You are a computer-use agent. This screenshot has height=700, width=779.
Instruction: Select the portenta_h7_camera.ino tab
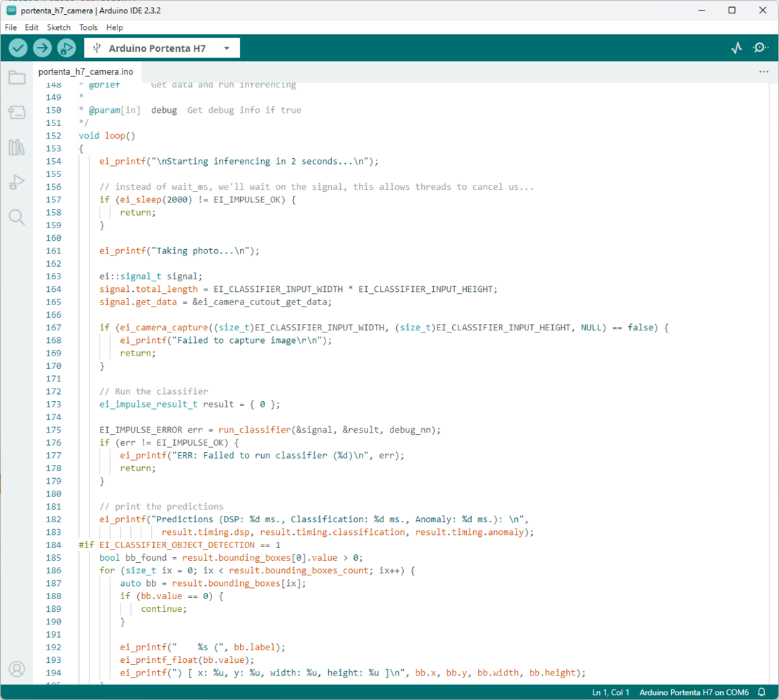[85, 71]
